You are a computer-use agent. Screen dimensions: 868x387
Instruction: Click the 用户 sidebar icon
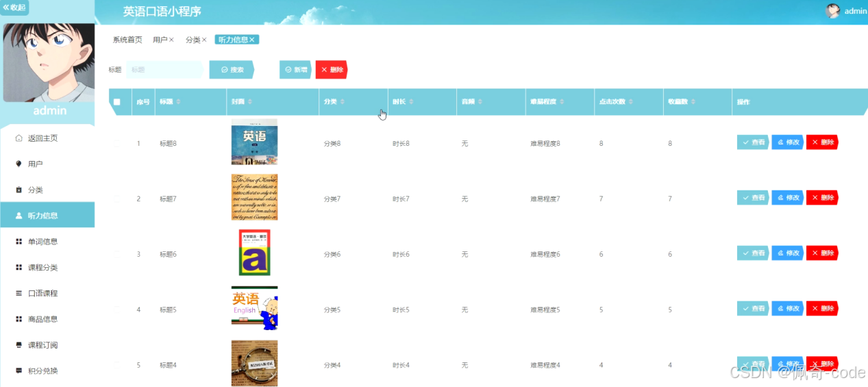click(19, 164)
